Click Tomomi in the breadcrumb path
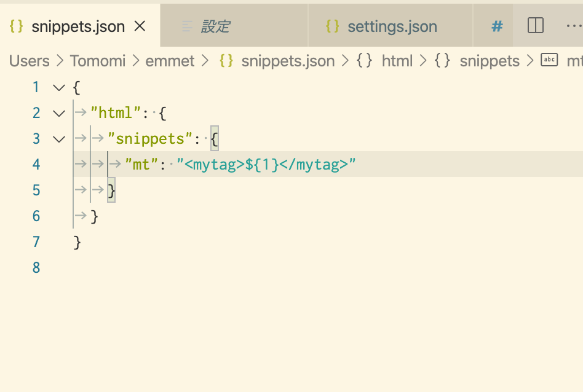 98,61
